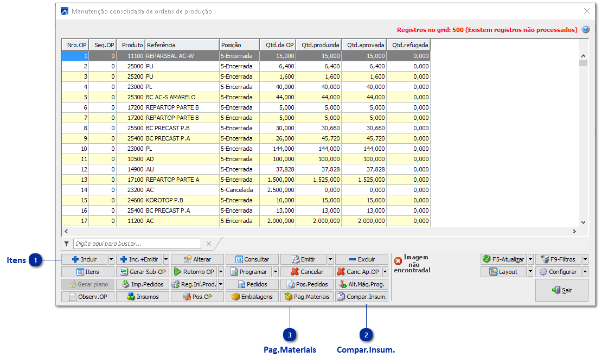Expand the Incluir dropdown arrow
Viewport: 608px width, 364px height.
(x=111, y=259)
